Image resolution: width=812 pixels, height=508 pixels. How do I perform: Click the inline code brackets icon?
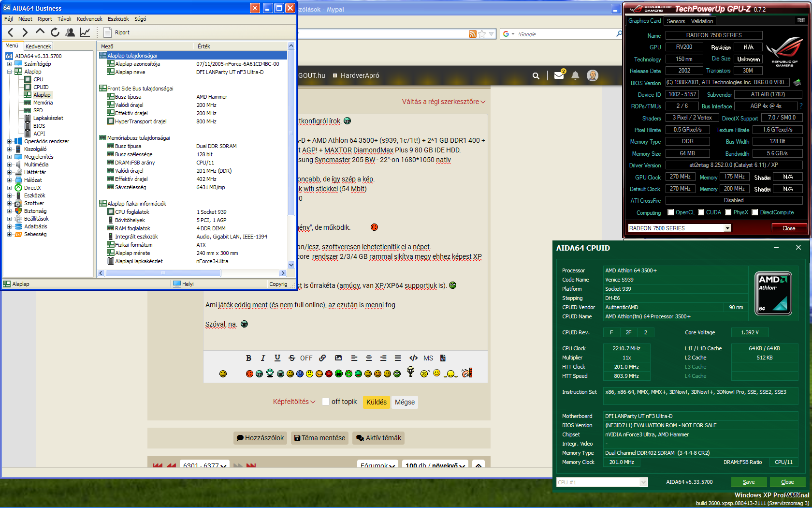pos(413,358)
